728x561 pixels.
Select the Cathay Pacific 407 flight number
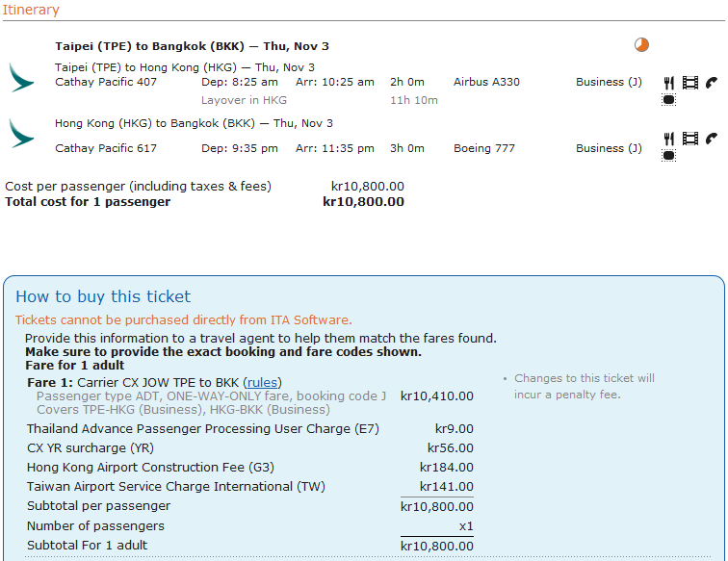[106, 82]
